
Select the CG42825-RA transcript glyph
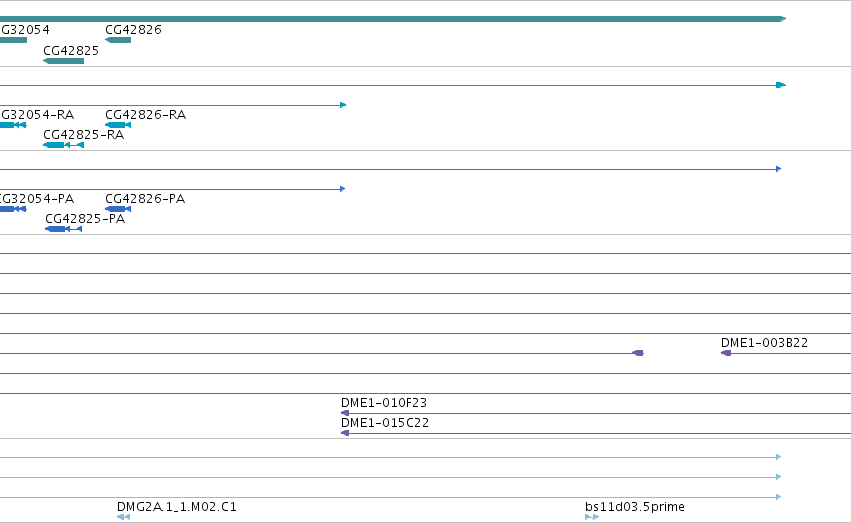click(63, 145)
